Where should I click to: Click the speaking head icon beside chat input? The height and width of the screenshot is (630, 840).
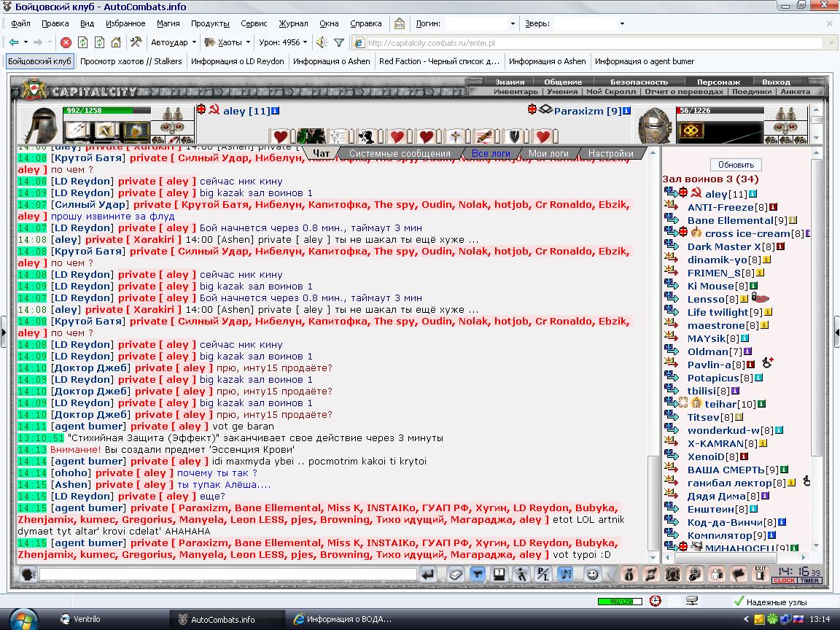click(x=28, y=575)
